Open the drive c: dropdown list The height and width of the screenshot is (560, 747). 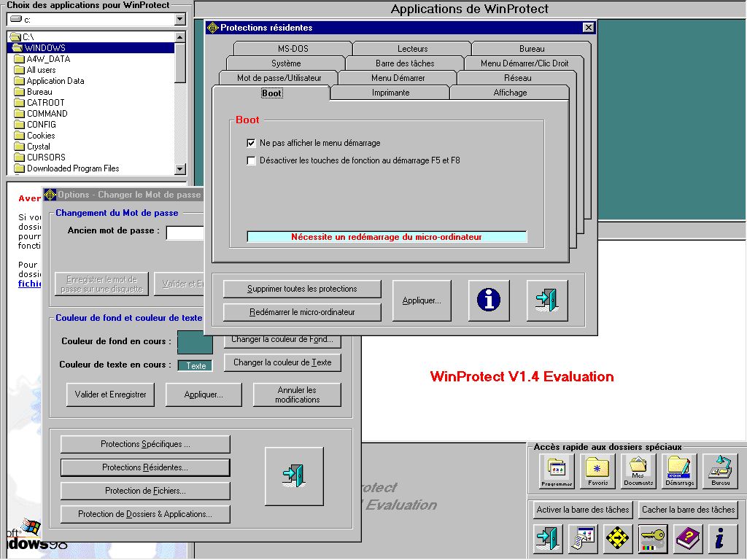(180, 20)
